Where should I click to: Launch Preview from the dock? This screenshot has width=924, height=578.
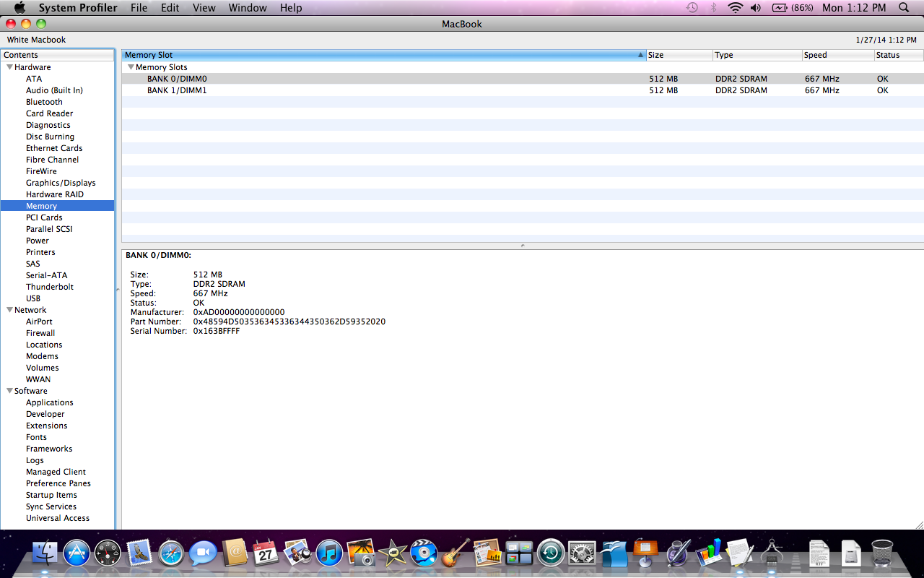point(297,554)
